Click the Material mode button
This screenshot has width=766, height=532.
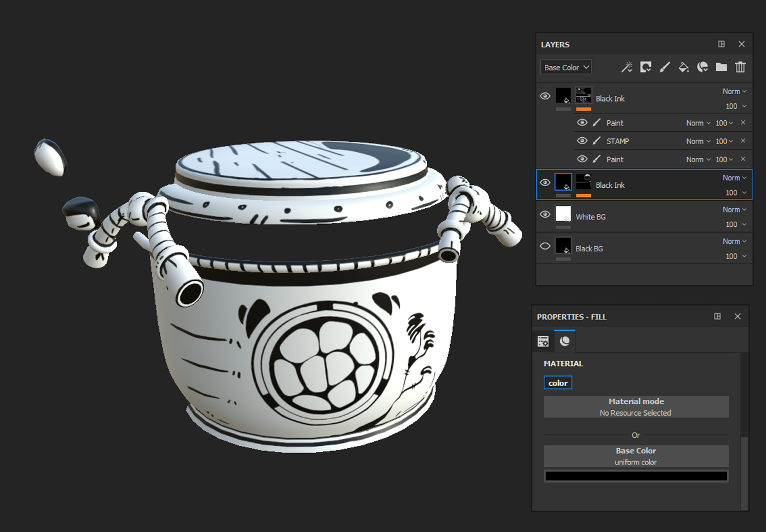point(636,407)
